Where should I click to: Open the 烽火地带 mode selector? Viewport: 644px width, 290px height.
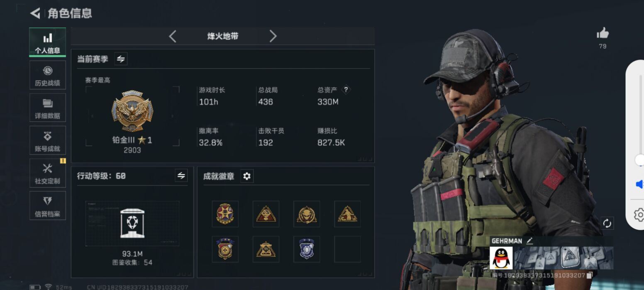(x=223, y=36)
